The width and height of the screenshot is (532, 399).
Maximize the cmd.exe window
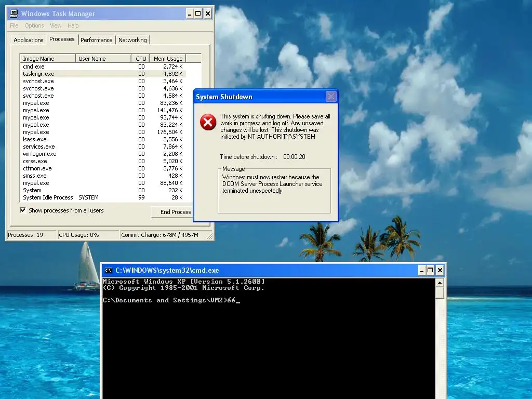pos(430,270)
